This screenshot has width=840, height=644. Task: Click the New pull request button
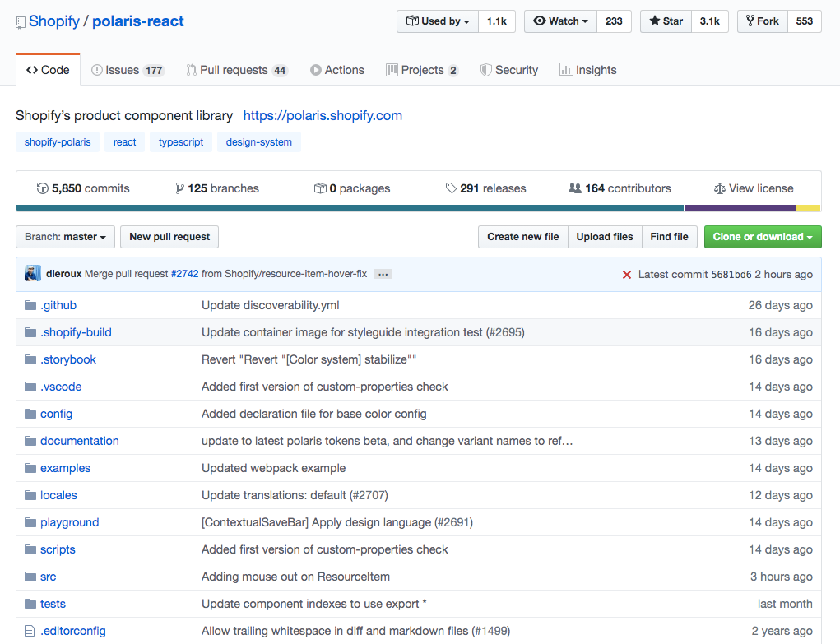pos(169,237)
